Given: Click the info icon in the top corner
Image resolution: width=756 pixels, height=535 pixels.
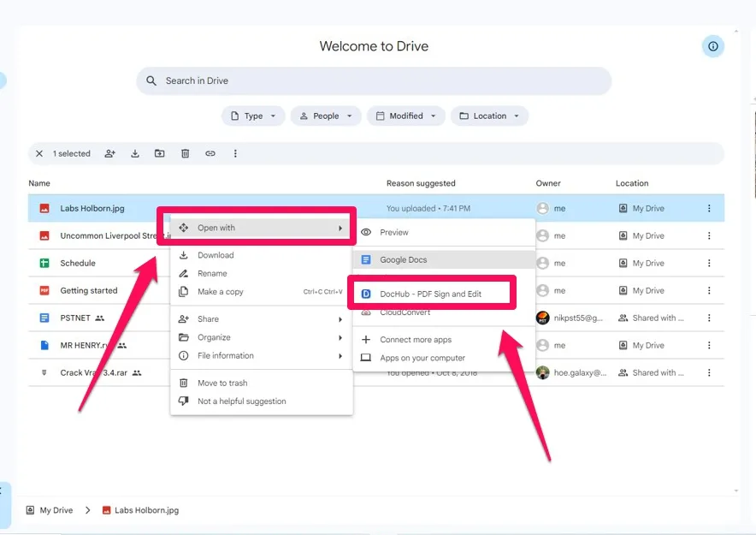Looking at the screenshot, I should tap(712, 45).
